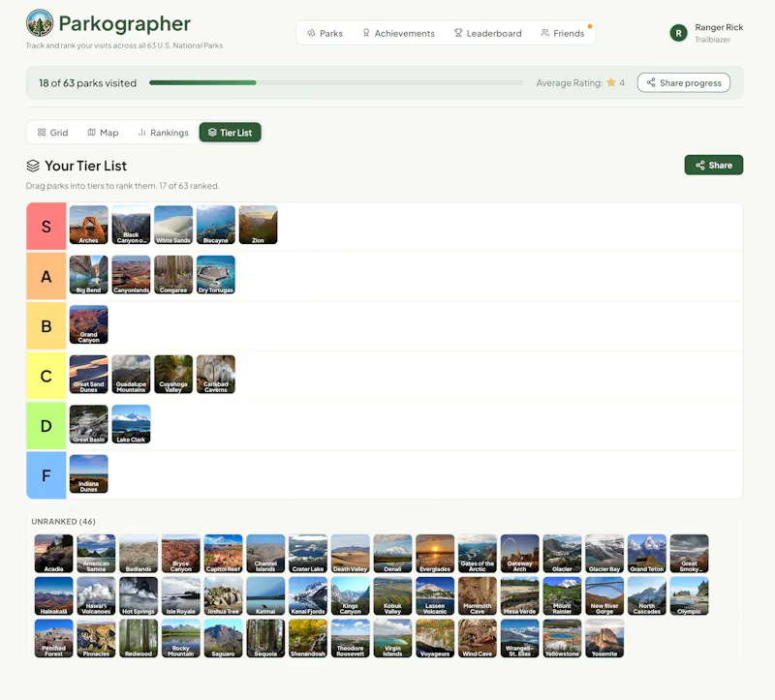Image resolution: width=775 pixels, height=700 pixels.
Task: Select the Indiana Dunes tile
Action: point(88,474)
